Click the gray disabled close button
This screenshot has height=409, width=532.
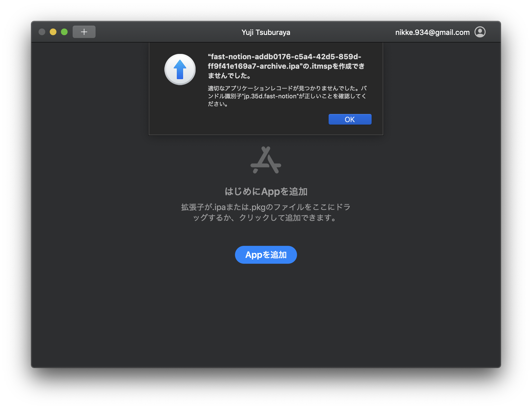tap(42, 32)
